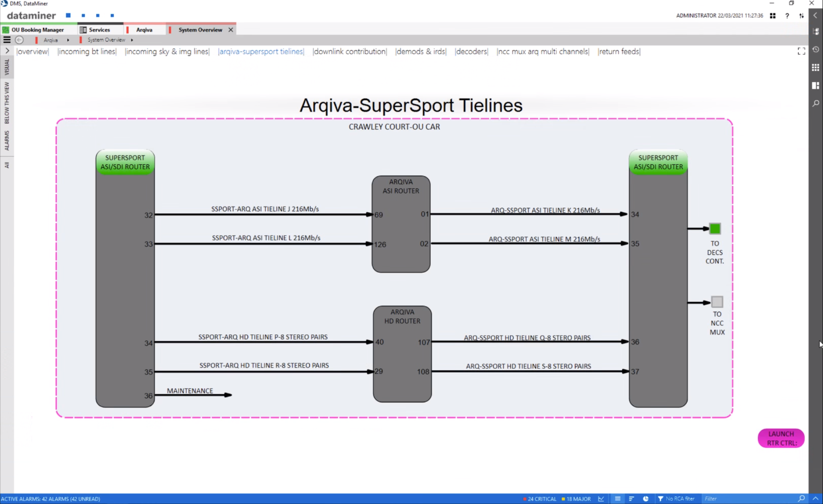
Task: Open the downlink contribution page
Action: [350, 51]
